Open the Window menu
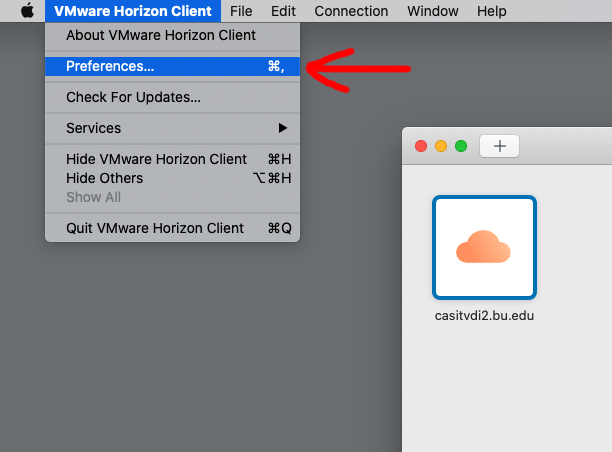The image size is (612, 452). coord(432,11)
